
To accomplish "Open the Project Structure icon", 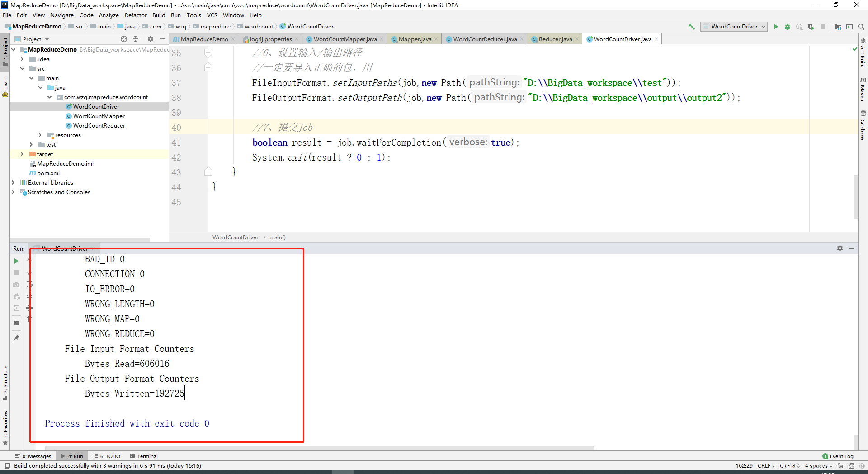I will click(x=838, y=27).
